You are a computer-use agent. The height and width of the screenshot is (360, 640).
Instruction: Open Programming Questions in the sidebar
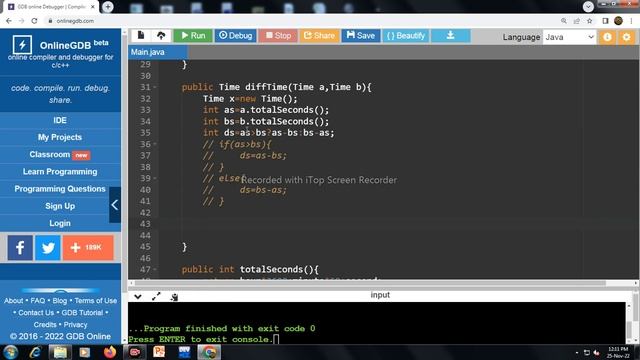pos(60,189)
